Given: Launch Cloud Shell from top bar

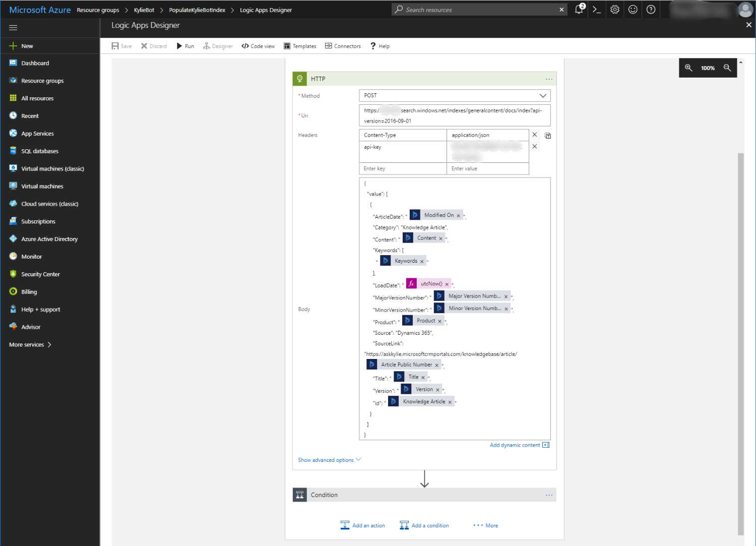Looking at the screenshot, I should (x=597, y=10).
